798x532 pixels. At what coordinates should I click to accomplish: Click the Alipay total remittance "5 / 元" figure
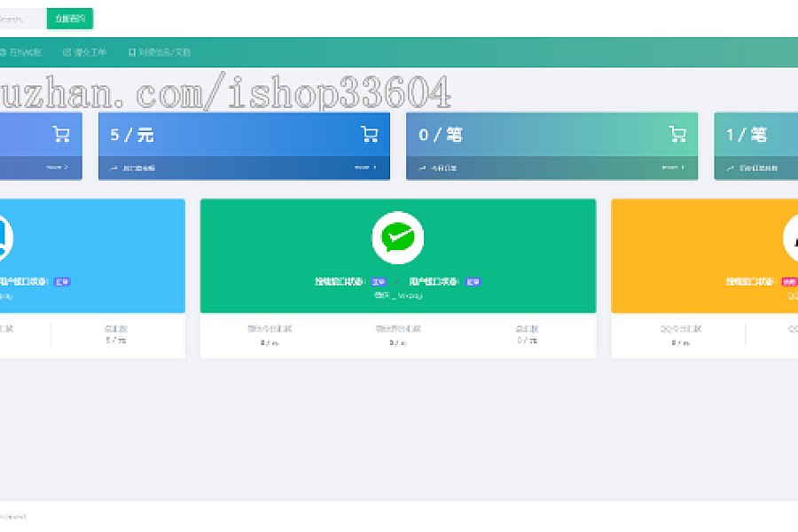pos(116,340)
